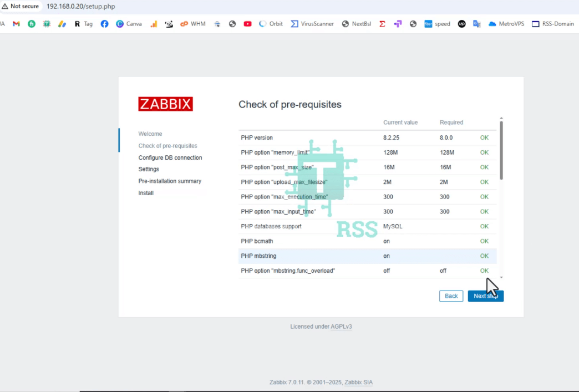Viewport: 579px width, 392px height.
Task: Click OK status for PHP version
Action: [x=484, y=138]
